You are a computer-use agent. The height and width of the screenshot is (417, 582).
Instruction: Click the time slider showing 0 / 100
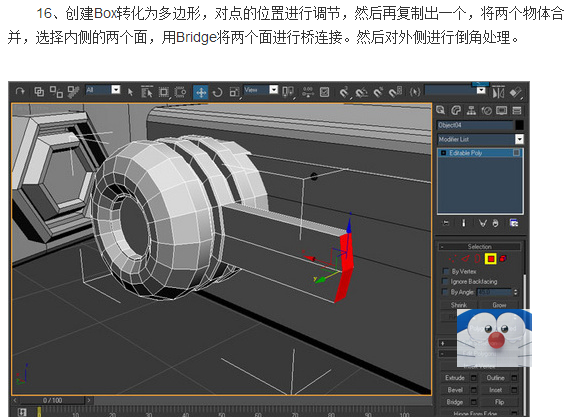click(52, 400)
